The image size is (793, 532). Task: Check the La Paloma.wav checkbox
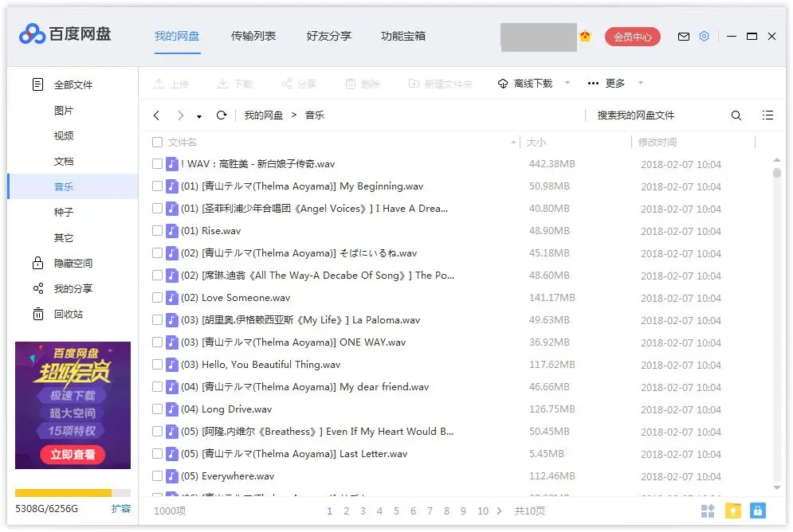[157, 320]
